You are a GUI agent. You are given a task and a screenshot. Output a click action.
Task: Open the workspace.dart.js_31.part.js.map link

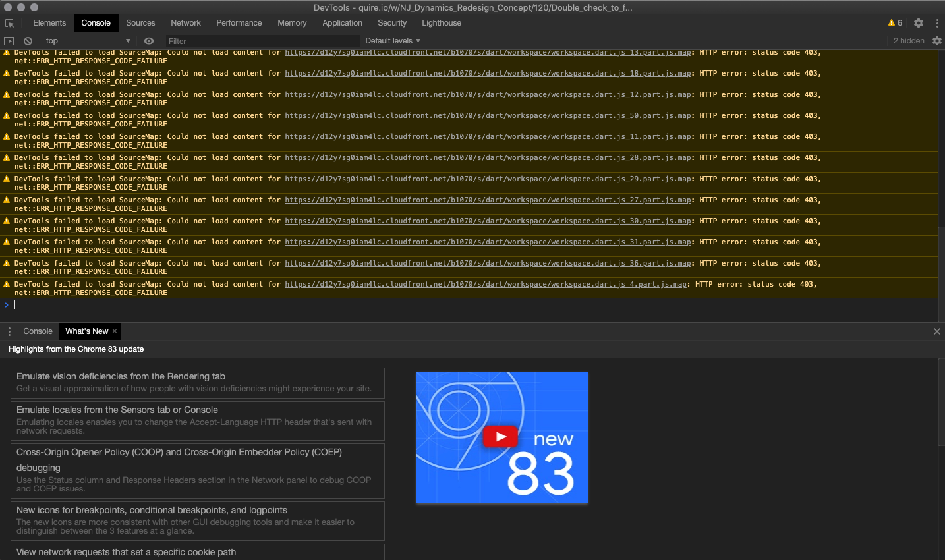[488, 242]
